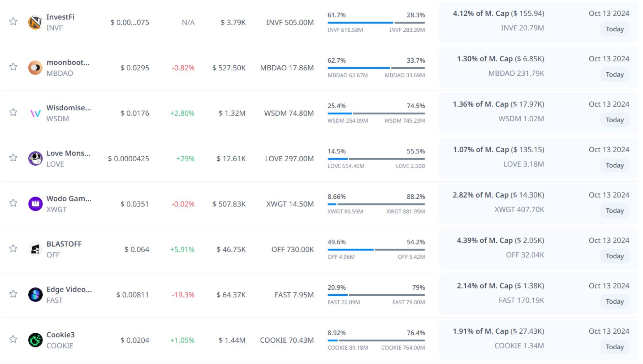Toggle watchlist star for Cookie3
Screen dimensions: 643x364
(13, 339)
